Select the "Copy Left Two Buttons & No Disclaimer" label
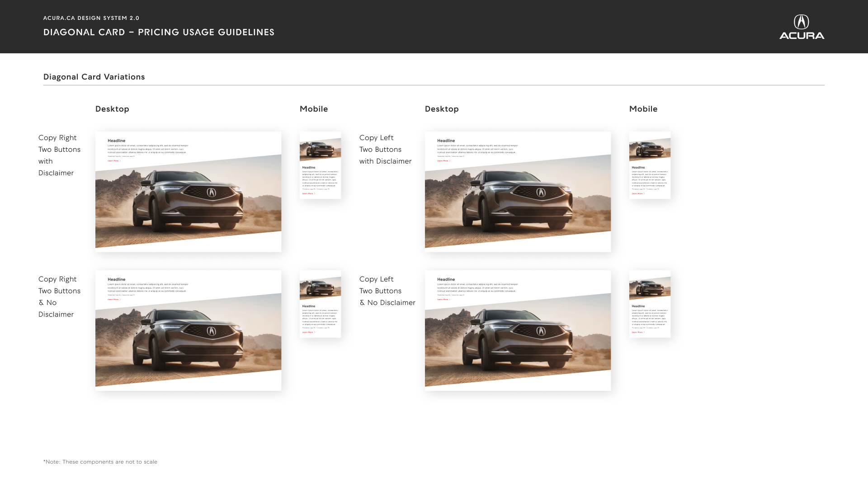868x488 pixels. (387, 291)
